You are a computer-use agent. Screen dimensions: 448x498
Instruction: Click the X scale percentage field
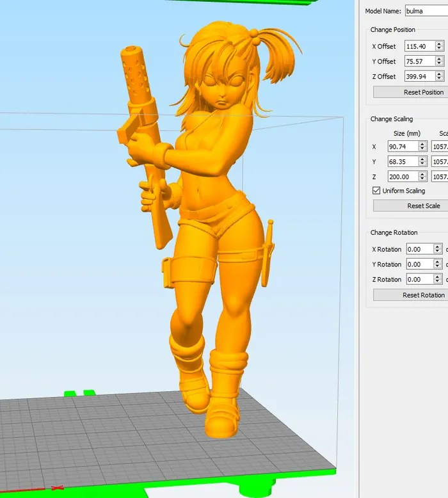coord(440,147)
